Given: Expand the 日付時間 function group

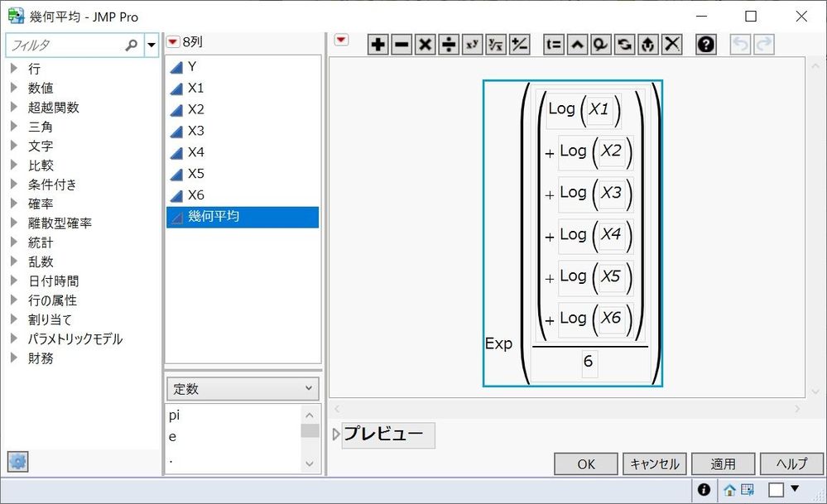Looking at the screenshot, I should coord(14,281).
